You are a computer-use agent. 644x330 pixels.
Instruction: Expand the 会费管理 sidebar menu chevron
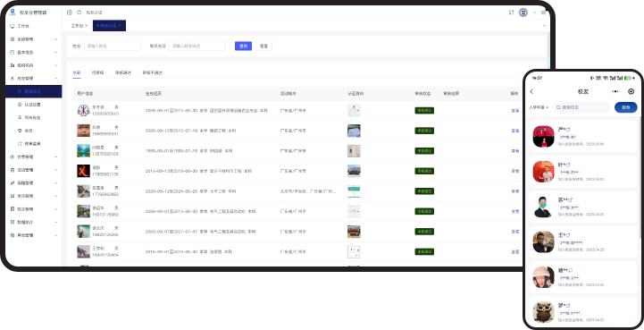56,157
